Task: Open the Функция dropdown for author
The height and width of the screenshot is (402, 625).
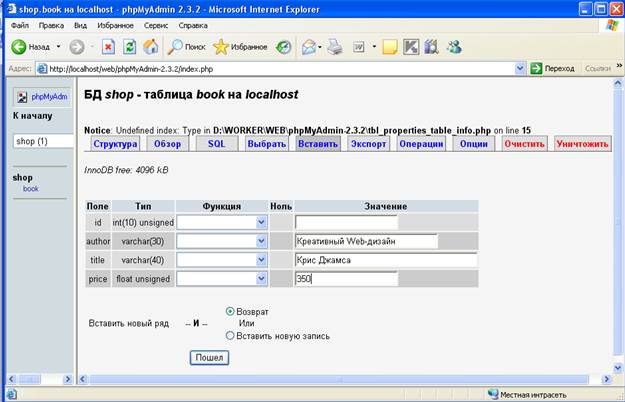Action: tap(261, 241)
